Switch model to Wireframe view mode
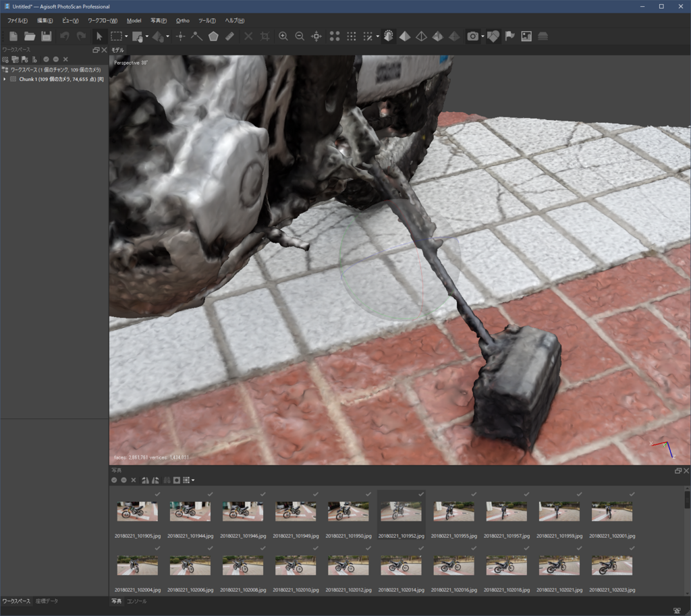The height and width of the screenshot is (616, 691). click(x=421, y=36)
